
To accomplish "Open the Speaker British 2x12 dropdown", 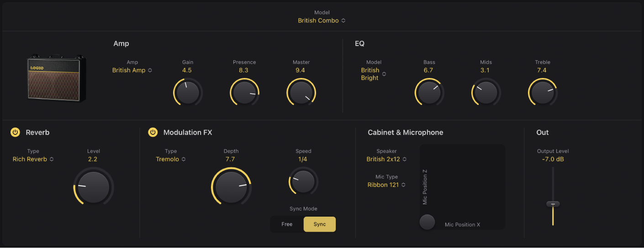I will [x=386, y=159].
